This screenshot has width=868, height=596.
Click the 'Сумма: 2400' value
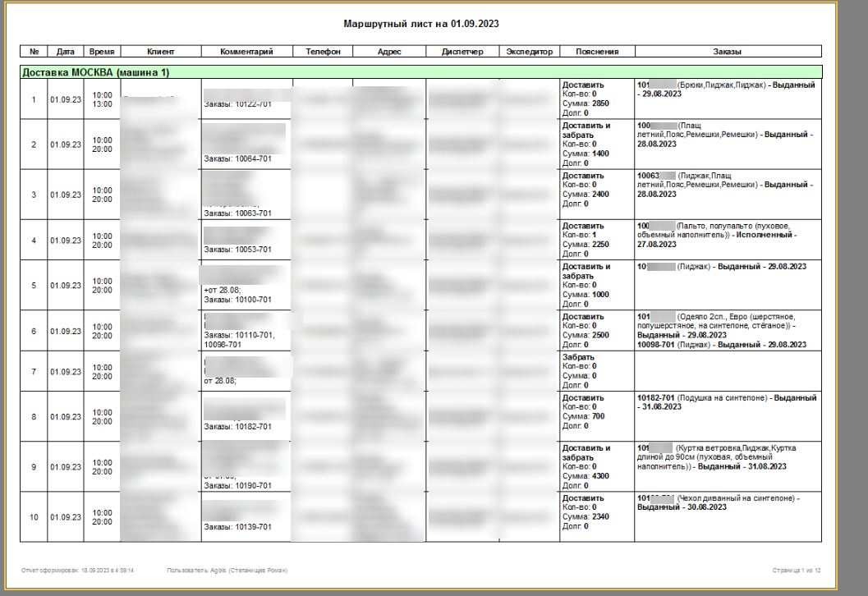point(586,195)
